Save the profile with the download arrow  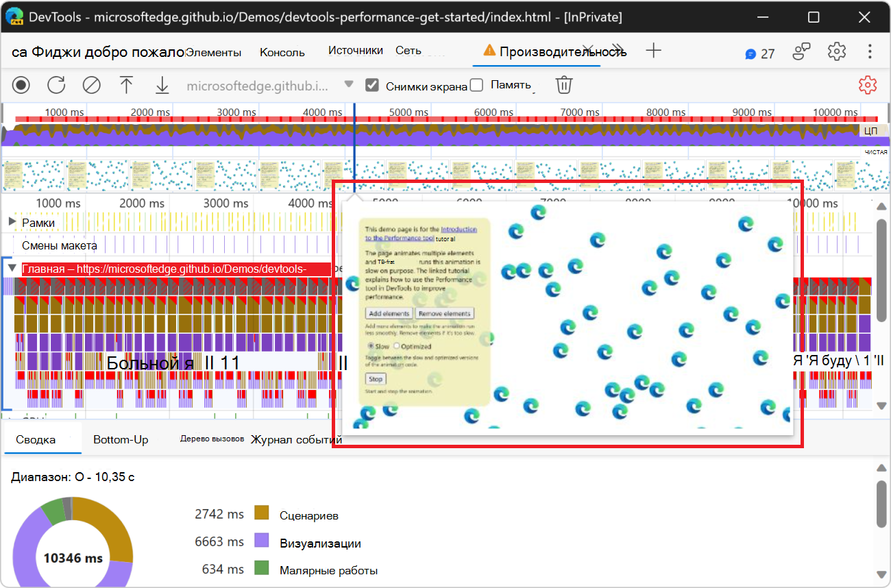tap(162, 85)
